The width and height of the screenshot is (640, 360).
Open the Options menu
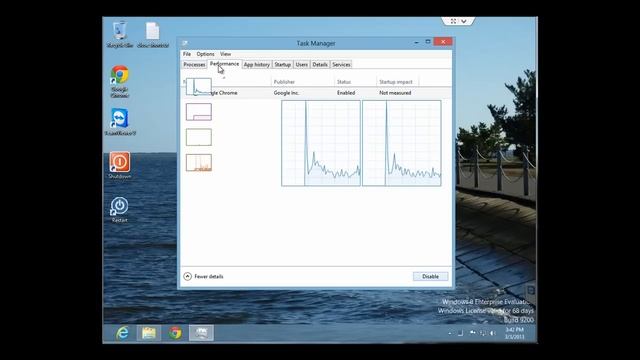coord(205,54)
